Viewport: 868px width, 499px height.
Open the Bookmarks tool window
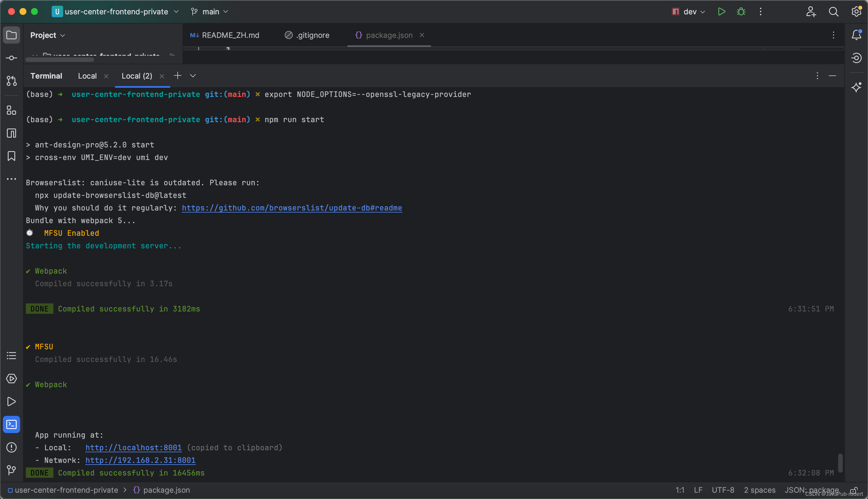tap(11, 156)
